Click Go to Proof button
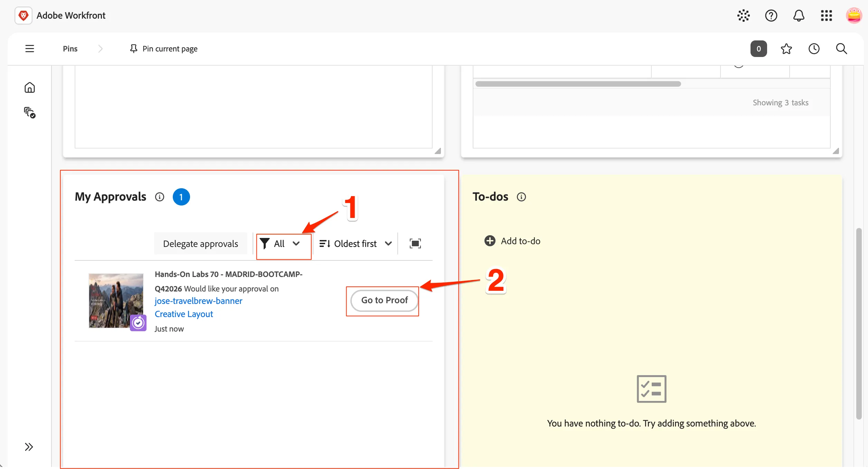Screen dimensions: 868x469 tap(384, 300)
